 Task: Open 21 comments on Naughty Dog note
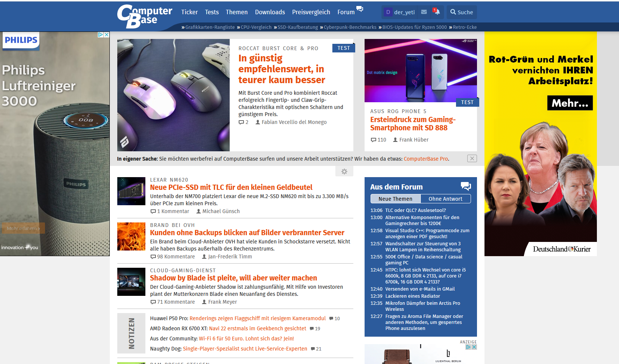316,349
